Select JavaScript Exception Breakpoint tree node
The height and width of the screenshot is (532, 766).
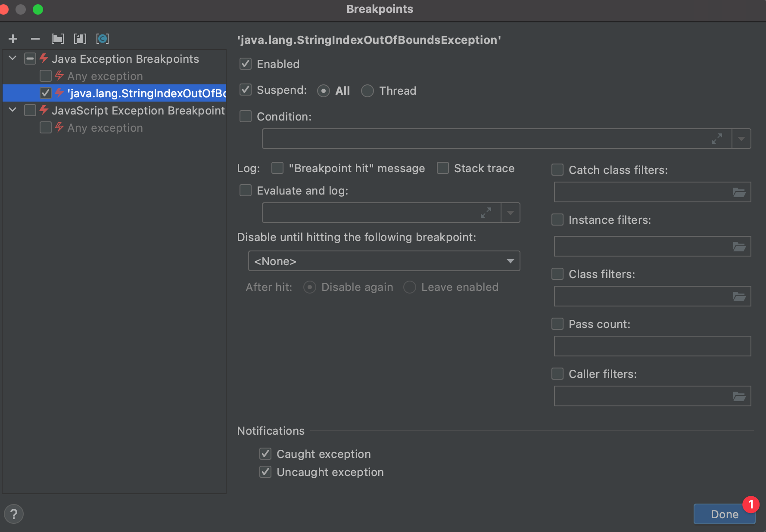138,111
